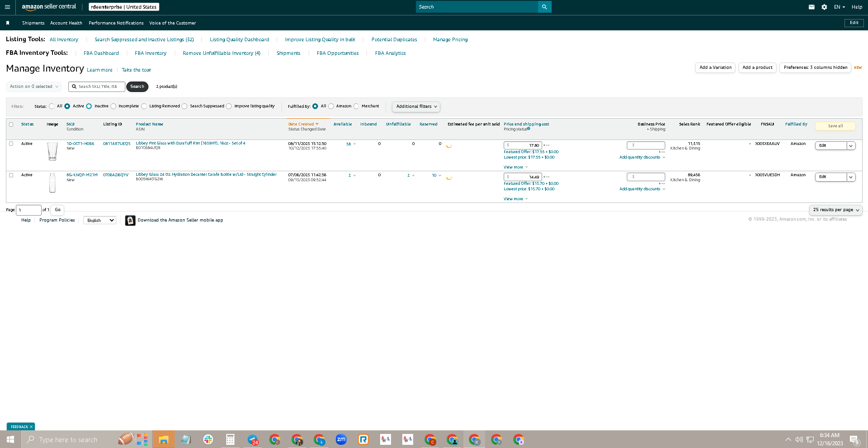
Task: Open Additional filters dropdown
Action: [416, 106]
